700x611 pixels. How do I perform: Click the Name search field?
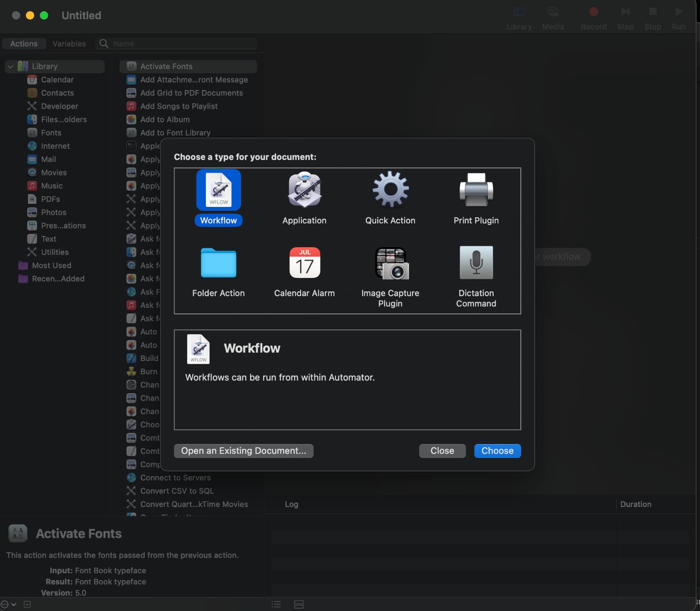click(x=176, y=43)
